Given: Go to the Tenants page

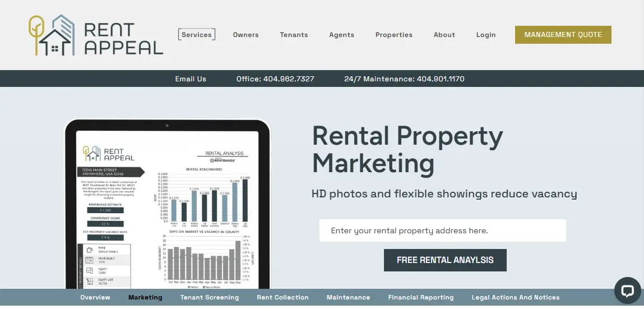Looking at the screenshot, I should (x=294, y=35).
